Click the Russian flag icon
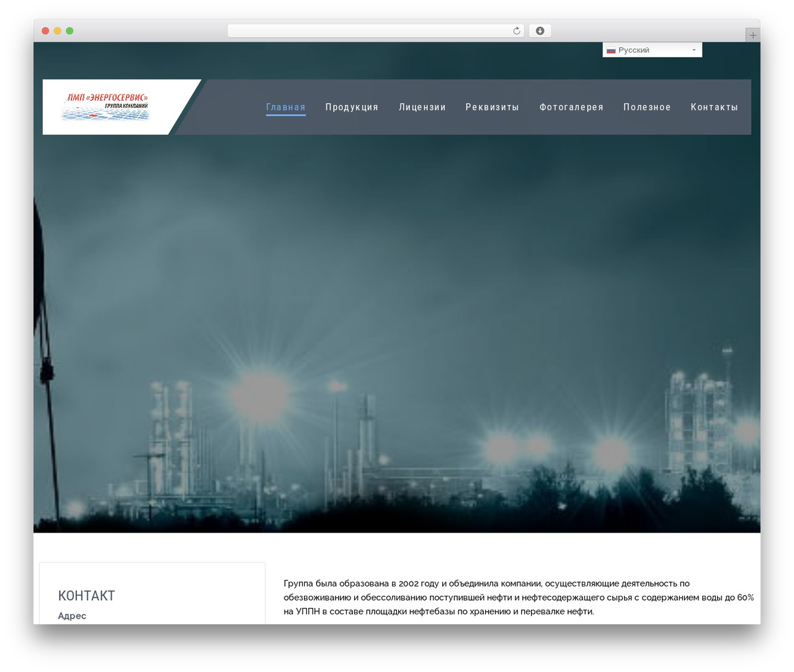The image size is (794, 672). pyautogui.click(x=611, y=50)
